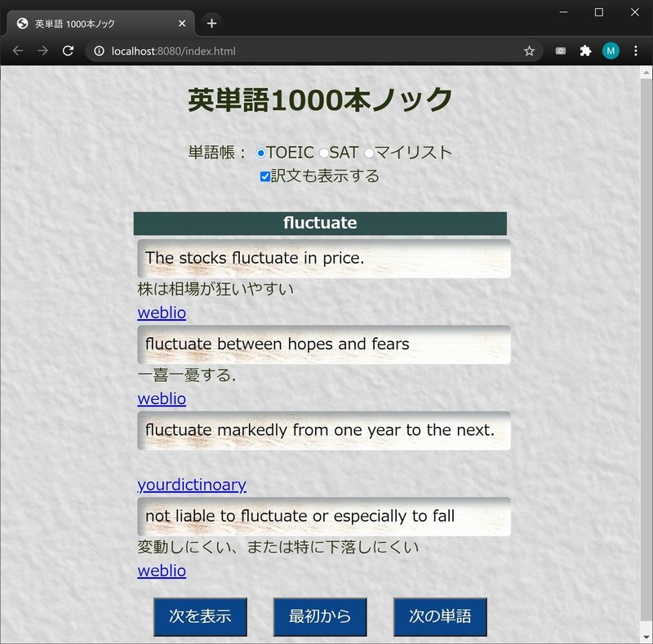
Task: Click the forward navigation arrow
Action: (x=43, y=51)
